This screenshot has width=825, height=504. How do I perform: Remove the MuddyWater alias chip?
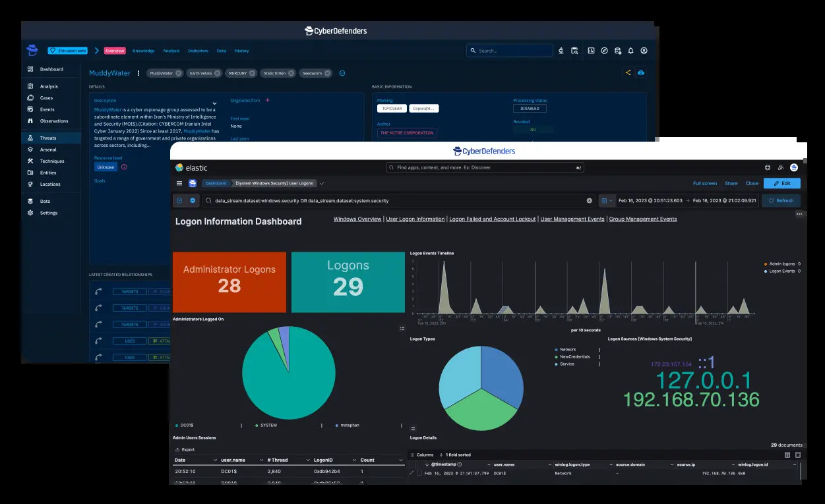178,73
